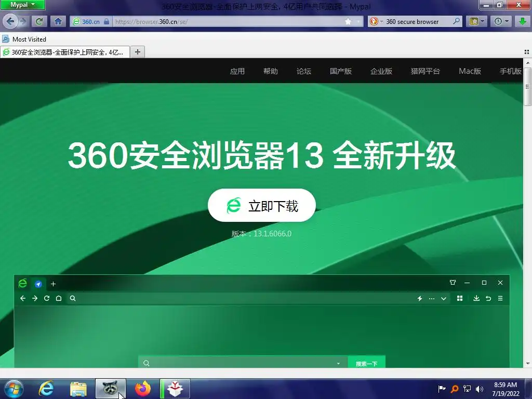Open the tab groups grid icon
532x399 pixels.
[527, 52]
